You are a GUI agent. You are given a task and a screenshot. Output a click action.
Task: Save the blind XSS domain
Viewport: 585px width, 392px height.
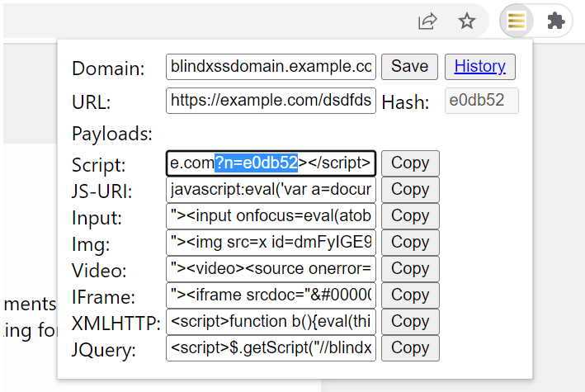(409, 67)
